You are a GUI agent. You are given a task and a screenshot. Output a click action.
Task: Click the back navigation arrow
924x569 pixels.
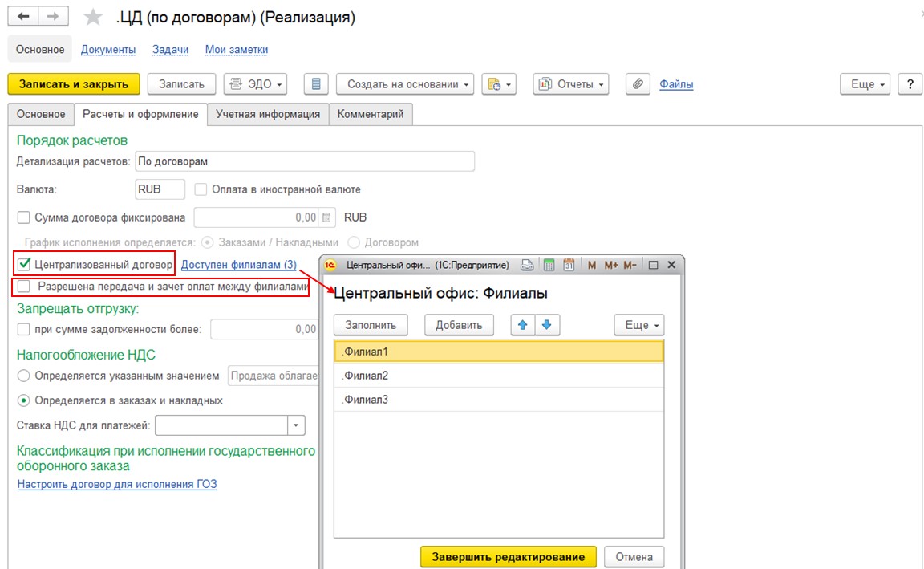tap(23, 17)
